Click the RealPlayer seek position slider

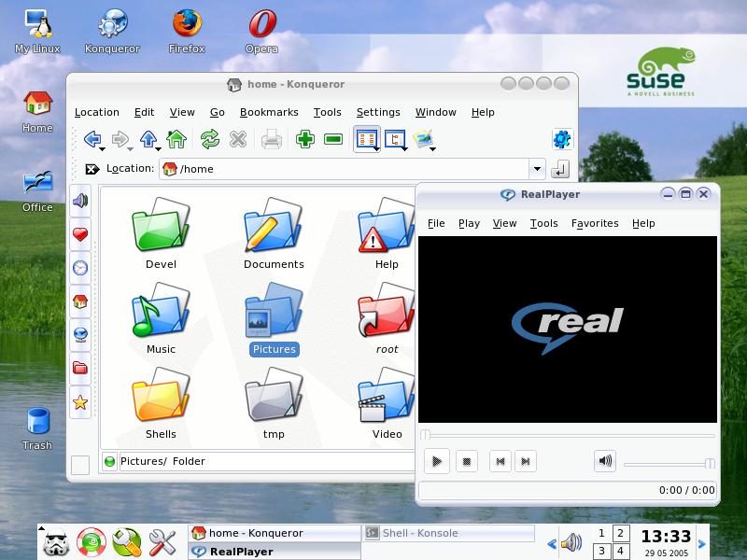click(x=568, y=434)
